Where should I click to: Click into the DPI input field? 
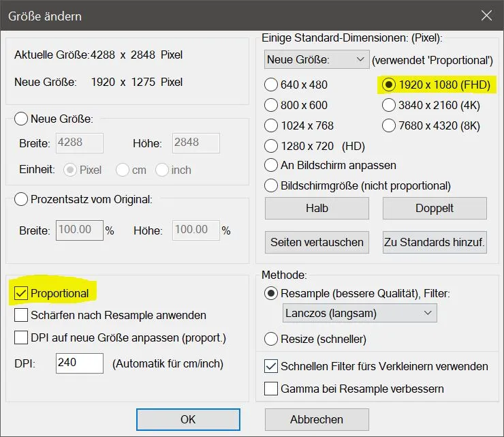tap(79, 363)
